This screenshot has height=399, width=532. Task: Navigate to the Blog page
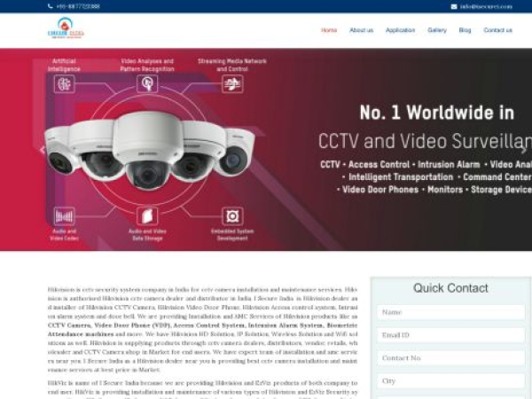coord(465,30)
